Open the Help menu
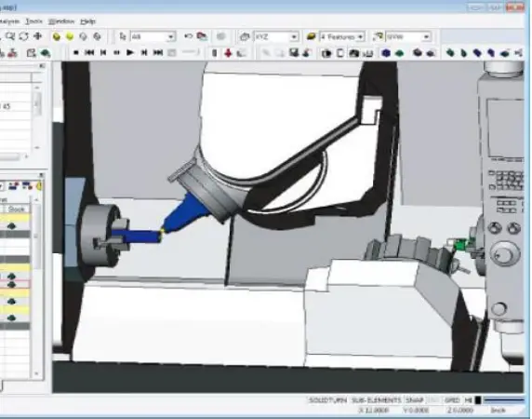 tap(87, 21)
